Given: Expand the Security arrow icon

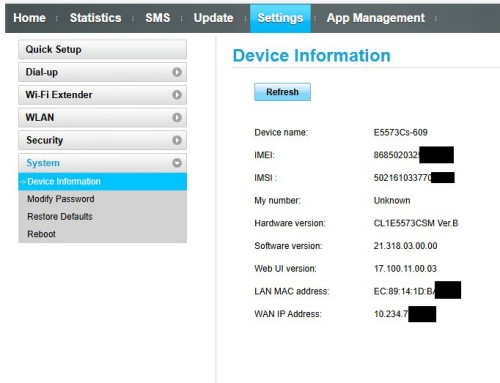Looking at the screenshot, I should point(177,140).
